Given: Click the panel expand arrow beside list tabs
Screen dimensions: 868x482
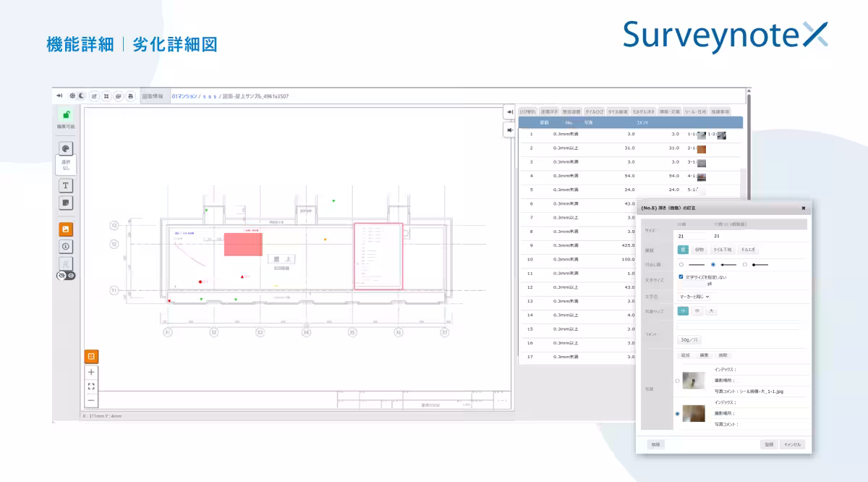Looking at the screenshot, I should tap(509, 112).
